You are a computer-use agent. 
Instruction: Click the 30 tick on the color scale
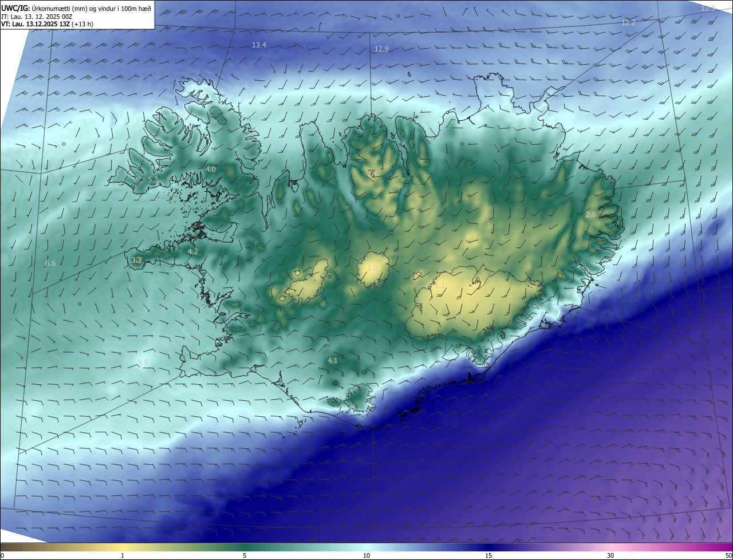click(x=610, y=556)
